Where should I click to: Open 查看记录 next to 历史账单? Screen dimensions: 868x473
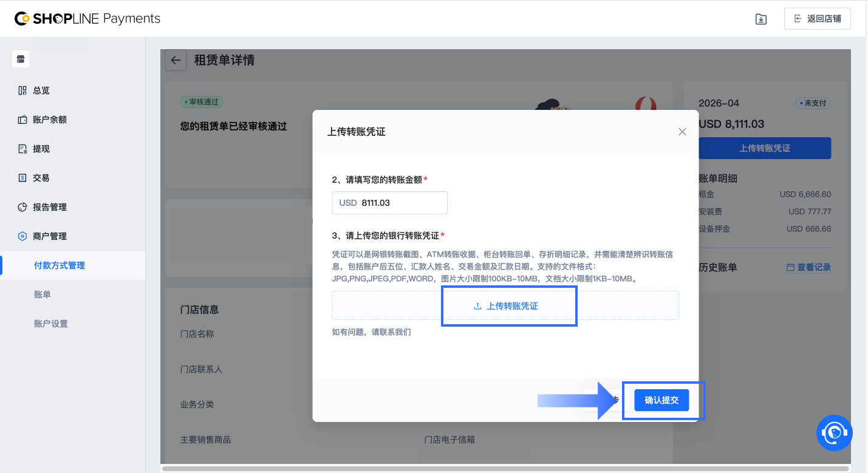[808, 267]
